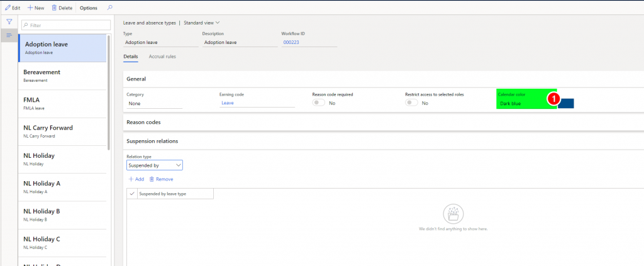This screenshot has height=266, width=644.
Task: Click Remove in suspension relations
Action: [x=161, y=179]
